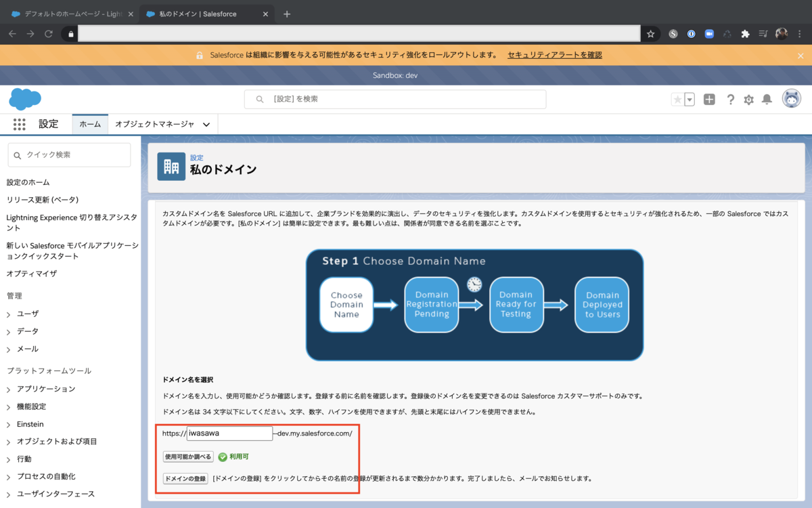Click セキュリティアラートを確認 link

[x=555, y=55]
